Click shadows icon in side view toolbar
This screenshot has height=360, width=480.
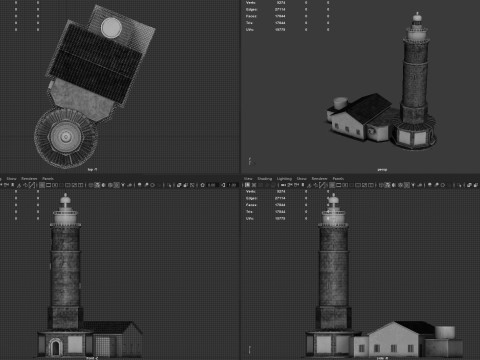tap(420, 185)
